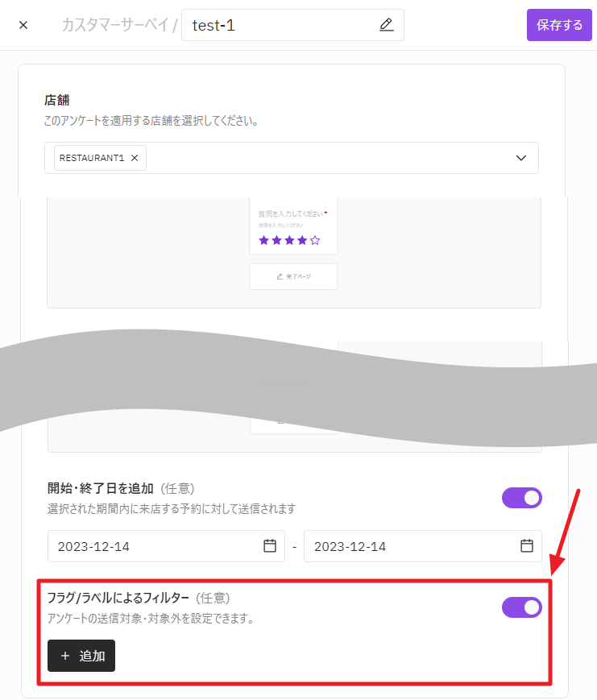Remove the RESTAURANT1 store chip
The height and width of the screenshot is (700, 597).
pos(135,158)
